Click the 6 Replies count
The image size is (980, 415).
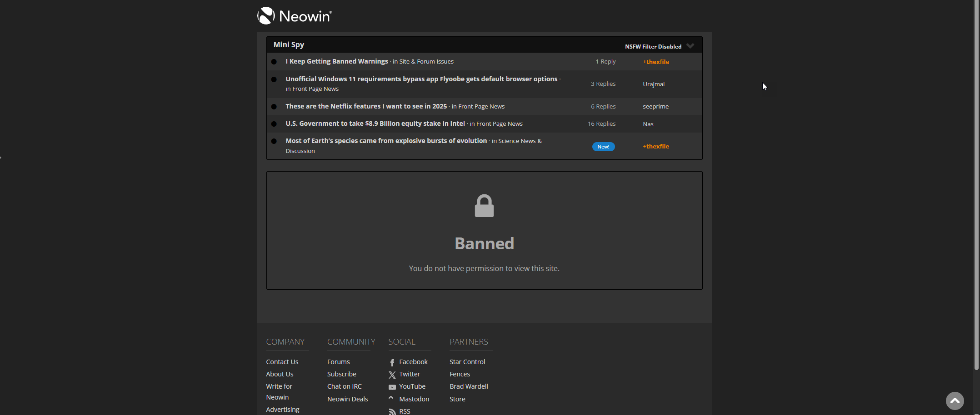tap(603, 106)
